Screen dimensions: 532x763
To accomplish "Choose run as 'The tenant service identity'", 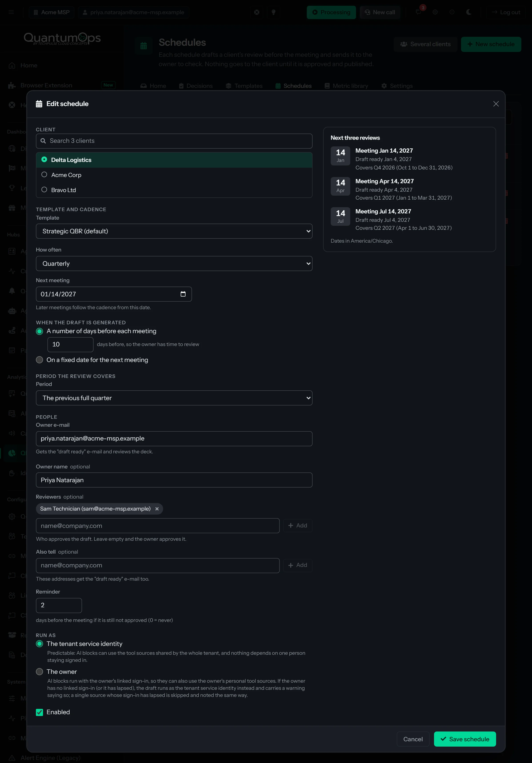I will (x=39, y=644).
